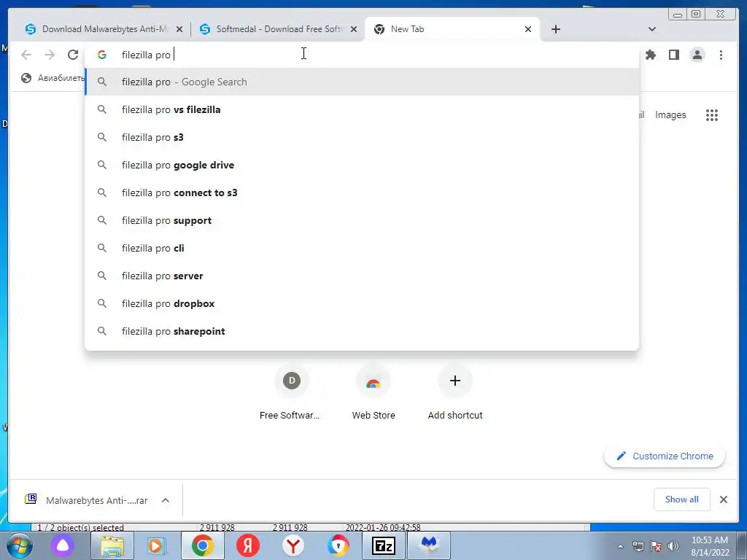Screen dimensions: 747x560
Task: Open Google Chrome from the taskbar
Action: click(x=203, y=545)
